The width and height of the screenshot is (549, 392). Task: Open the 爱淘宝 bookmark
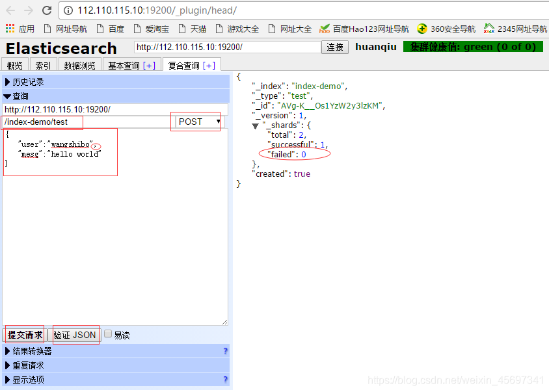click(152, 29)
